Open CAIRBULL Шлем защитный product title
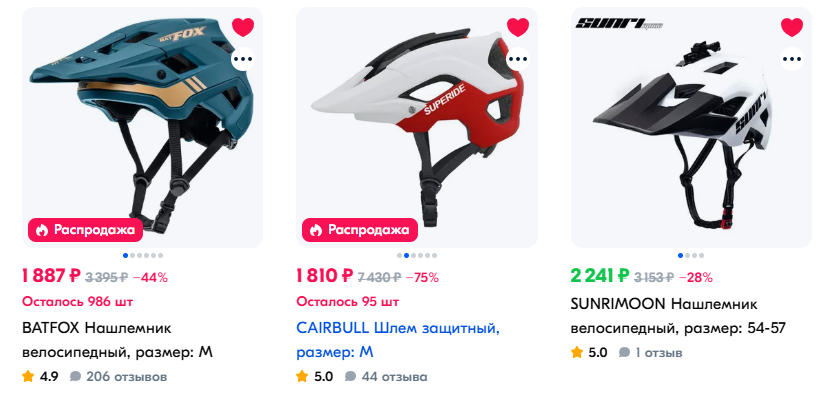The height and width of the screenshot is (401, 823). (398, 340)
